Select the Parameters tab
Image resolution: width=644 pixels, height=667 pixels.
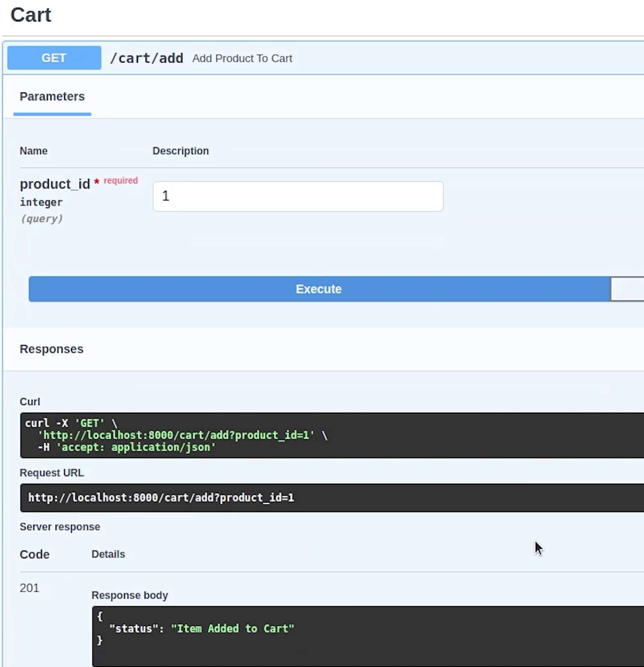click(52, 97)
